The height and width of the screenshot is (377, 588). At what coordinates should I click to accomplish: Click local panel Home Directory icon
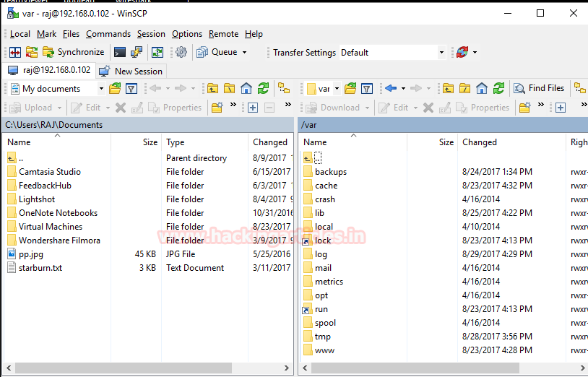coord(246,89)
